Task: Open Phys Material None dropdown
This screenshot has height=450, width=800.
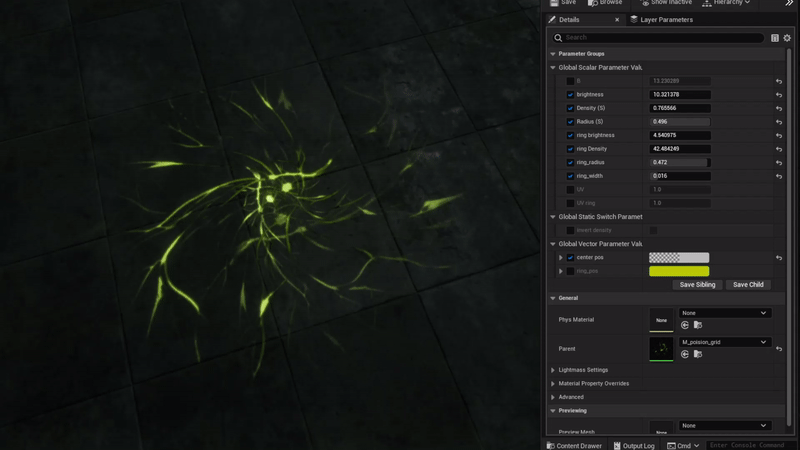Action: click(x=724, y=313)
